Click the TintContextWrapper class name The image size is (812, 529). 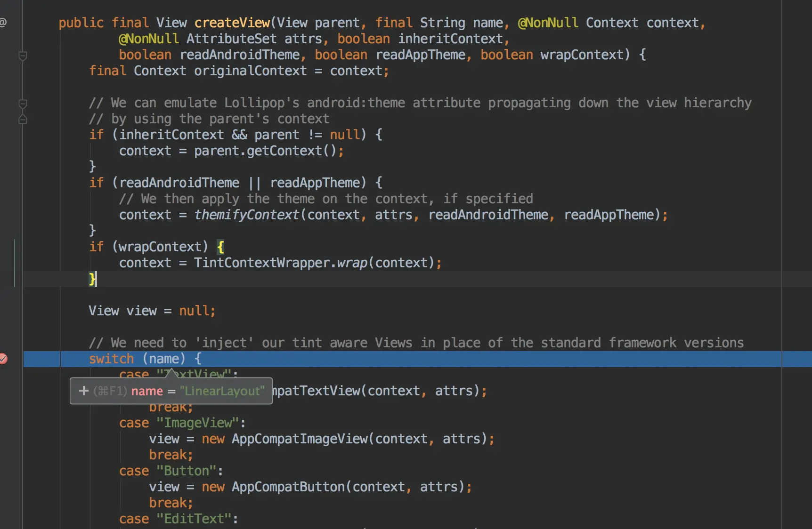point(261,263)
